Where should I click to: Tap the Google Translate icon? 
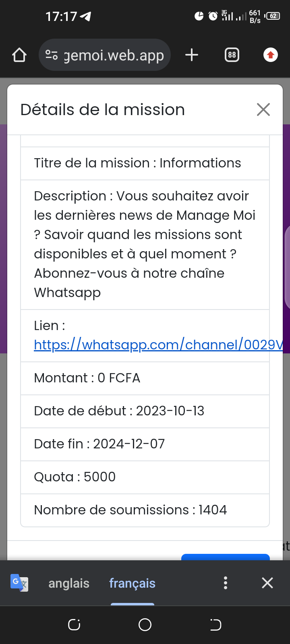[19, 582]
